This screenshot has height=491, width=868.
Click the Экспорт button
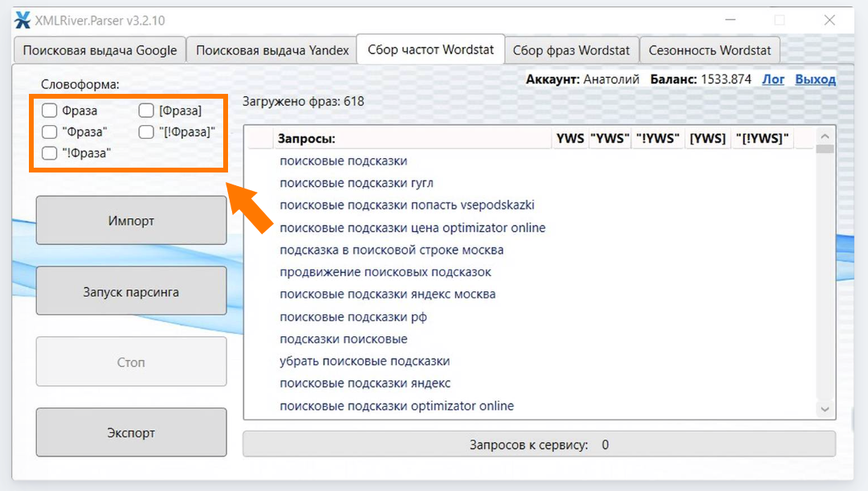click(x=131, y=432)
